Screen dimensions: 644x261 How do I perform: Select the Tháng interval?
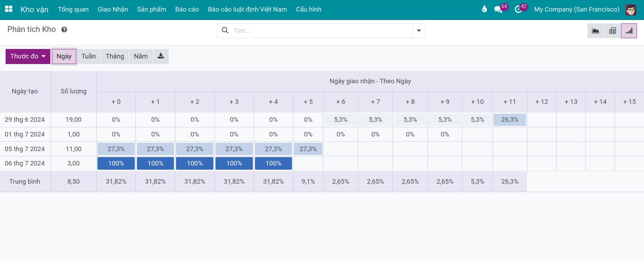(115, 56)
